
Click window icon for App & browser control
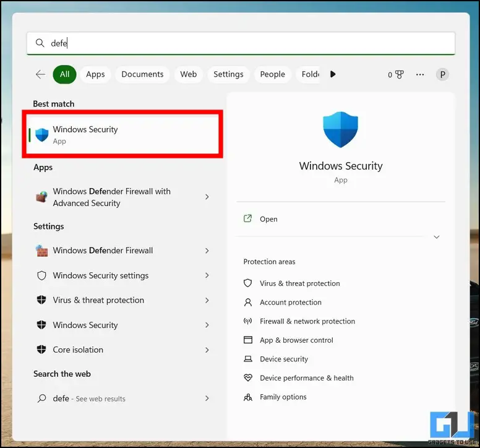click(x=247, y=340)
